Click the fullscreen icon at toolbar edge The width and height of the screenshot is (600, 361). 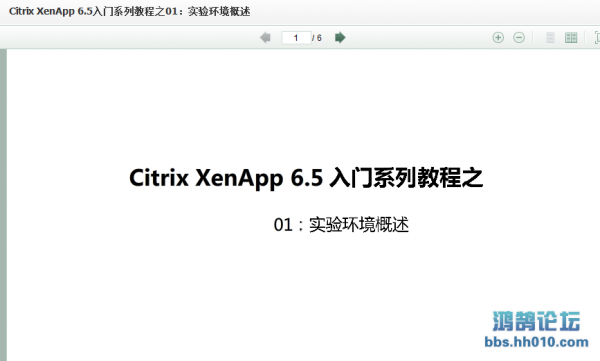pyautogui.click(x=597, y=38)
